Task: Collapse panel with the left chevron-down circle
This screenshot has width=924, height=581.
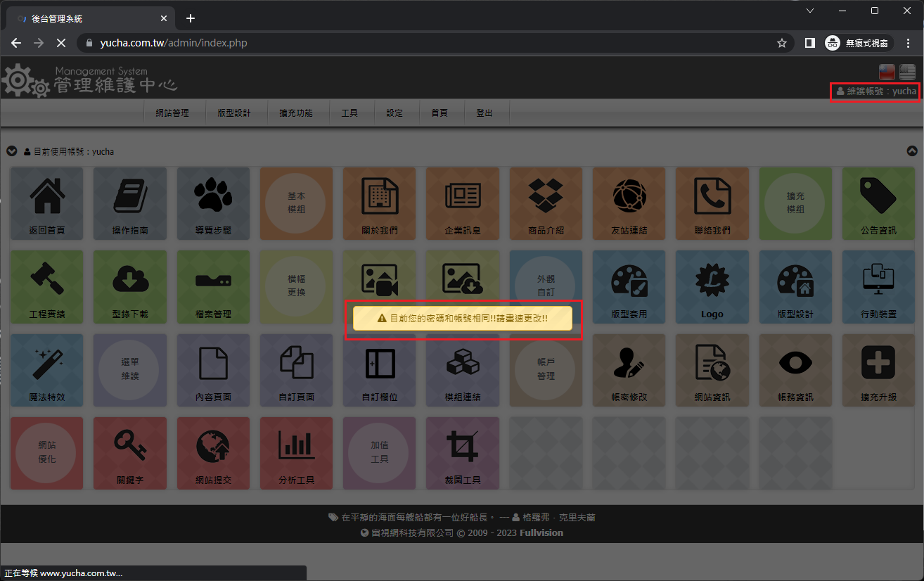Action: coord(11,151)
